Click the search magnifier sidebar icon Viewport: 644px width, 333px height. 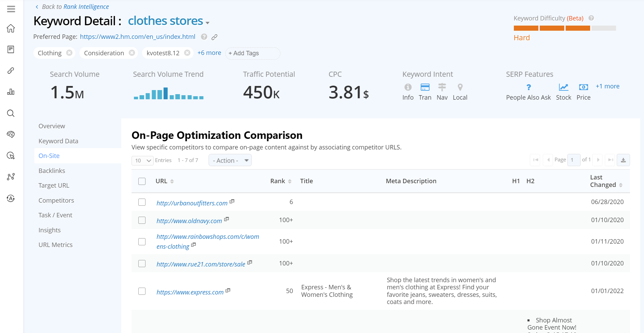[x=11, y=113]
